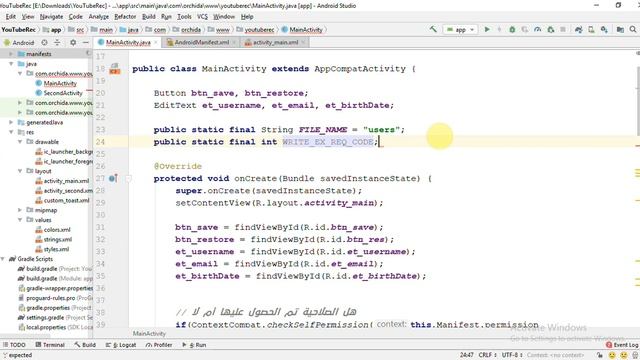The image size is (640, 360).
Task: Click the CRLF line separator status
Action: tap(487, 355)
